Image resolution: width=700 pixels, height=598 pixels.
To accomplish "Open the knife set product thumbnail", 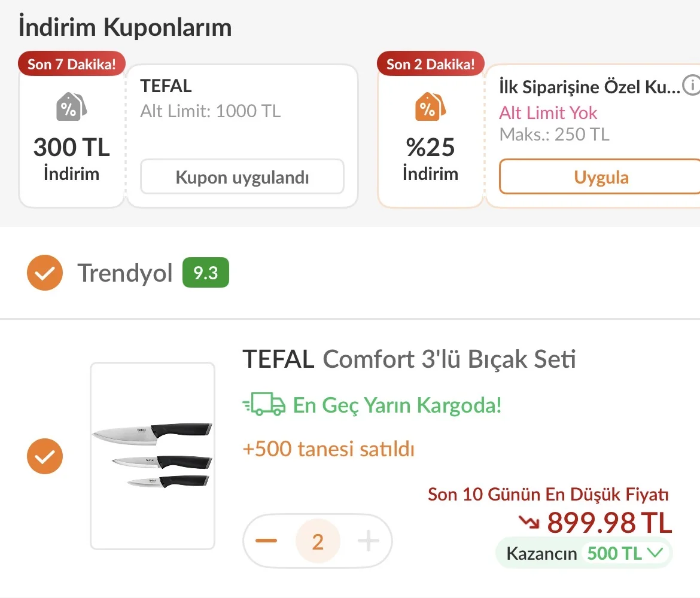I will (153, 456).
